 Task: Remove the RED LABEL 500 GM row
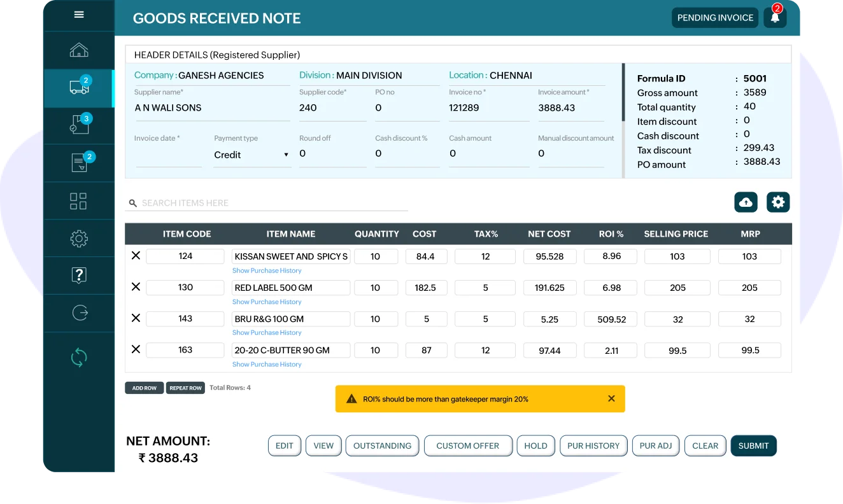tap(135, 287)
